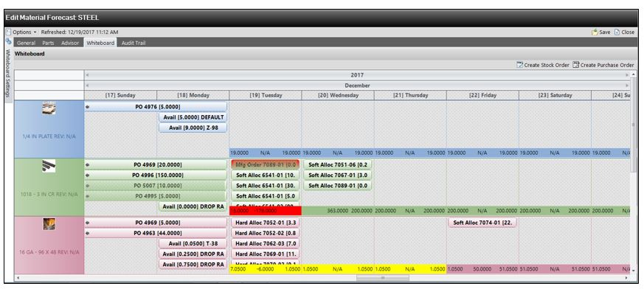Click the left arrow on PO 4996 bar

[88, 175]
